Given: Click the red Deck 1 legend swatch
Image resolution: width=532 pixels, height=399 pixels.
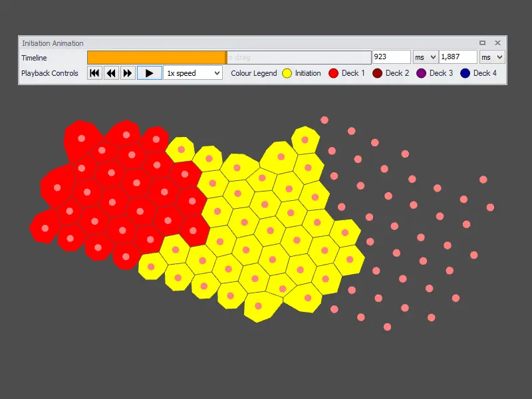Looking at the screenshot, I should click(x=334, y=73).
